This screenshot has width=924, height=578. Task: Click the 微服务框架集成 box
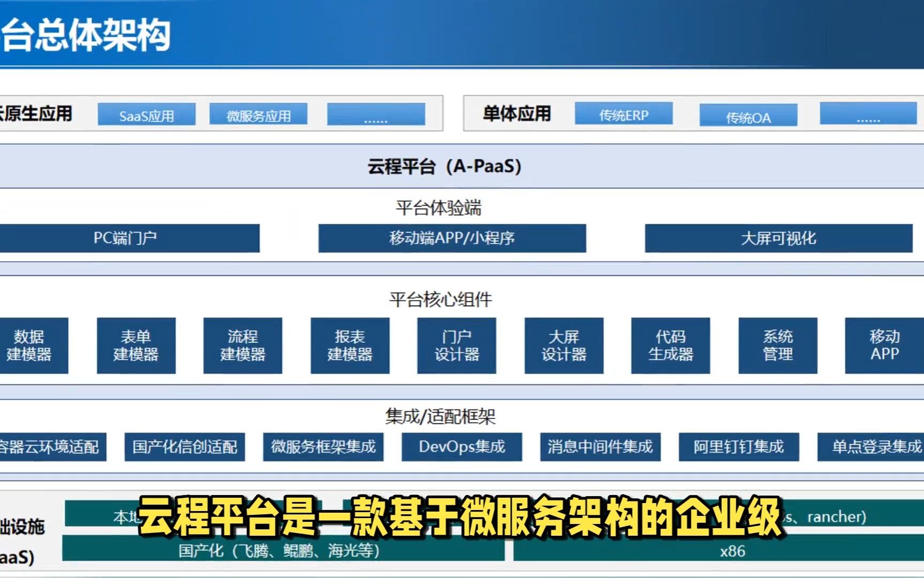pos(323,447)
